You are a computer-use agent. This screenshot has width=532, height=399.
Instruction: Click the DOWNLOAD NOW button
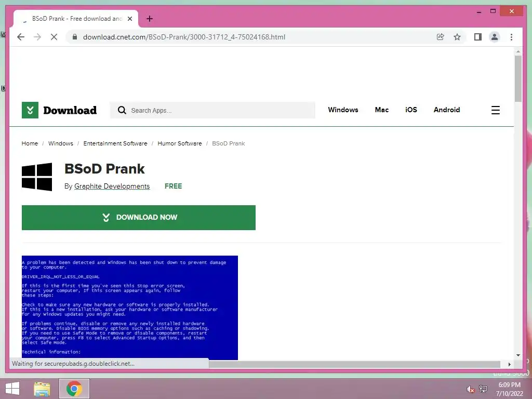[138, 218]
